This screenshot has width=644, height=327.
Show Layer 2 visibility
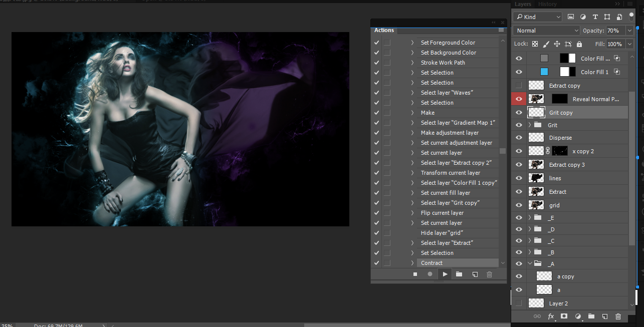point(519,303)
